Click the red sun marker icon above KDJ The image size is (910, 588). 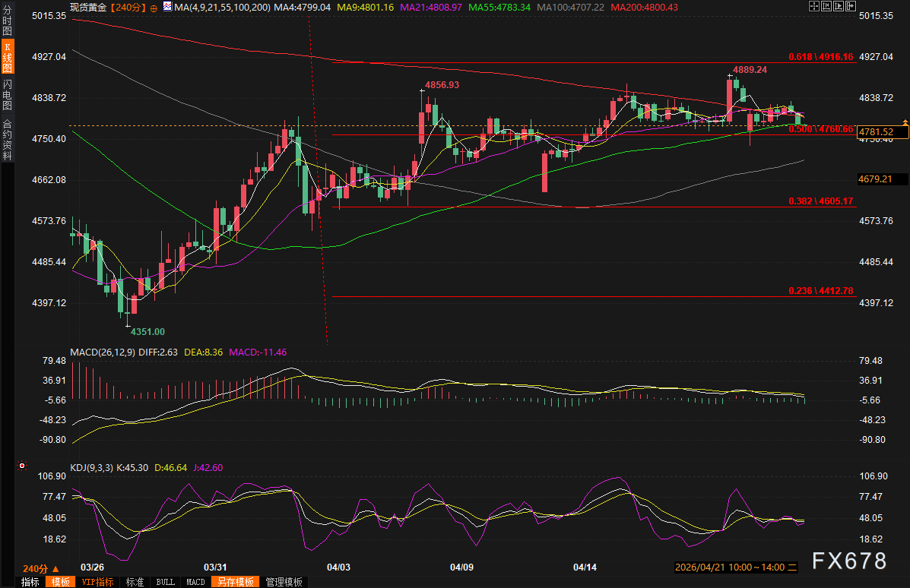(x=21, y=465)
